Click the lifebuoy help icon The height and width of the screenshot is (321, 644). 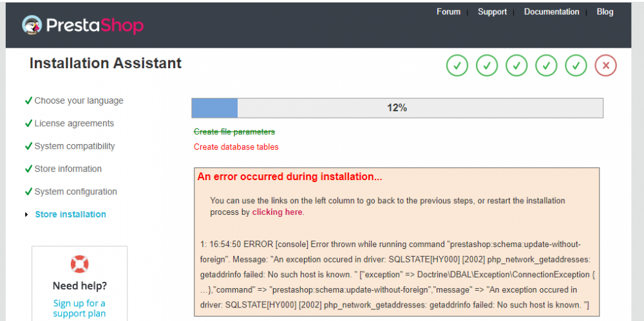click(x=79, y=264)
